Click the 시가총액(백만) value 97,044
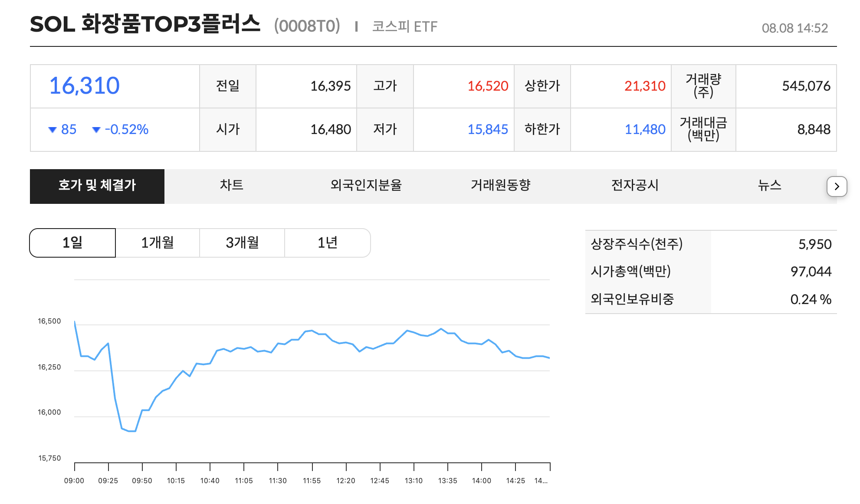860x504 pixels. coord(811,272)
